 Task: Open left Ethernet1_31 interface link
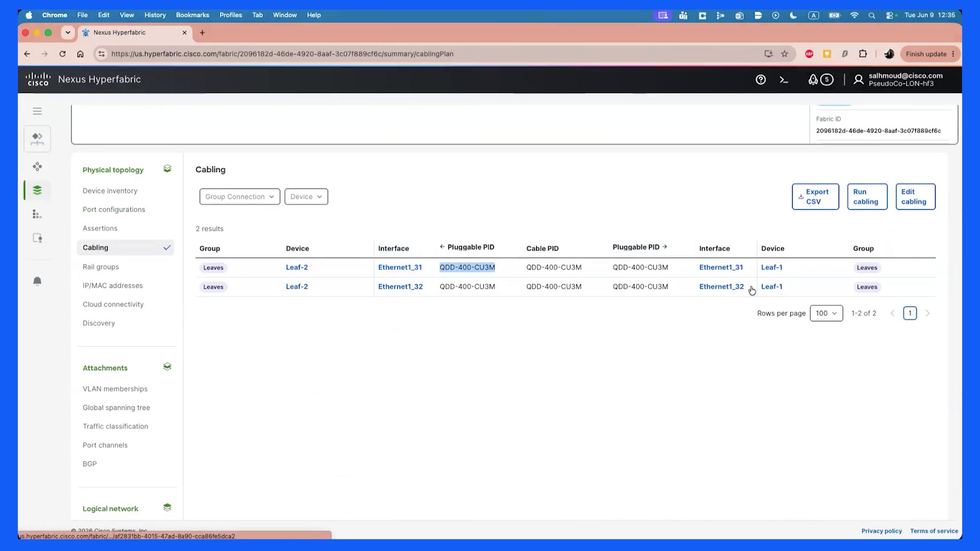click(400, 267)
